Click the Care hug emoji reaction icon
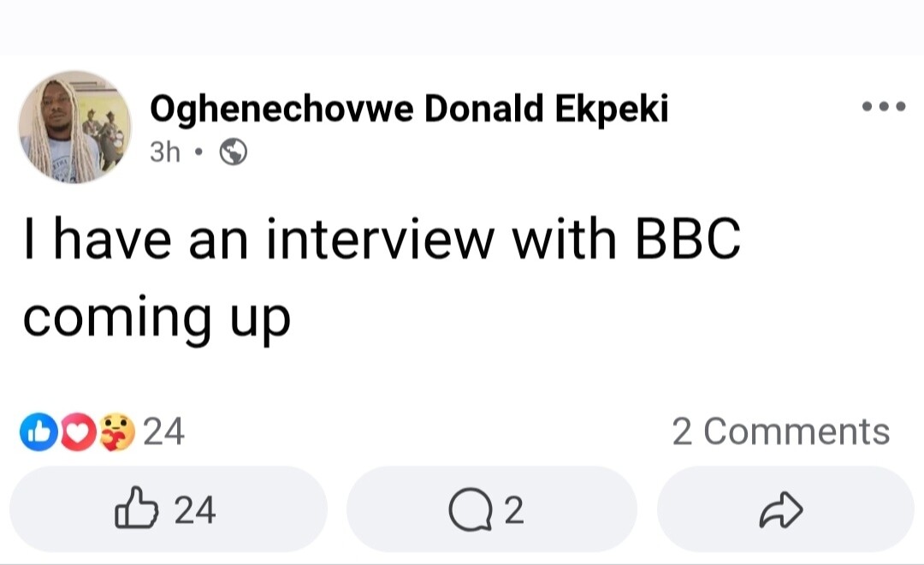 click(x=116, y=431)
